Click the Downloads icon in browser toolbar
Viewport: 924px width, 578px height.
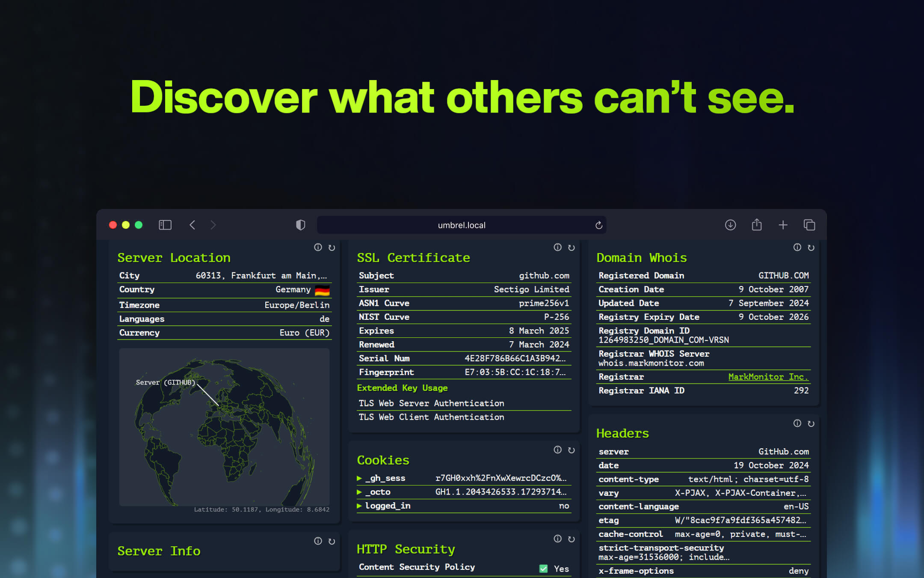[x=730, y=225]
